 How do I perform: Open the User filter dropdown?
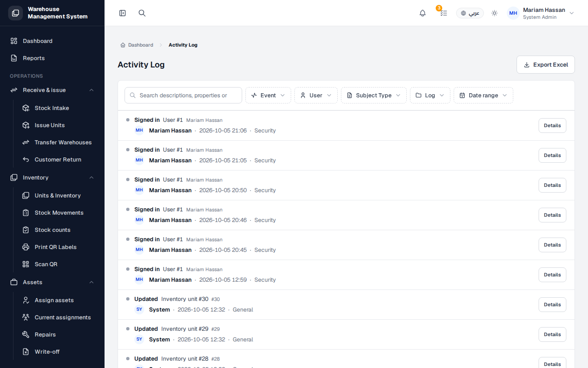[316, 95]
